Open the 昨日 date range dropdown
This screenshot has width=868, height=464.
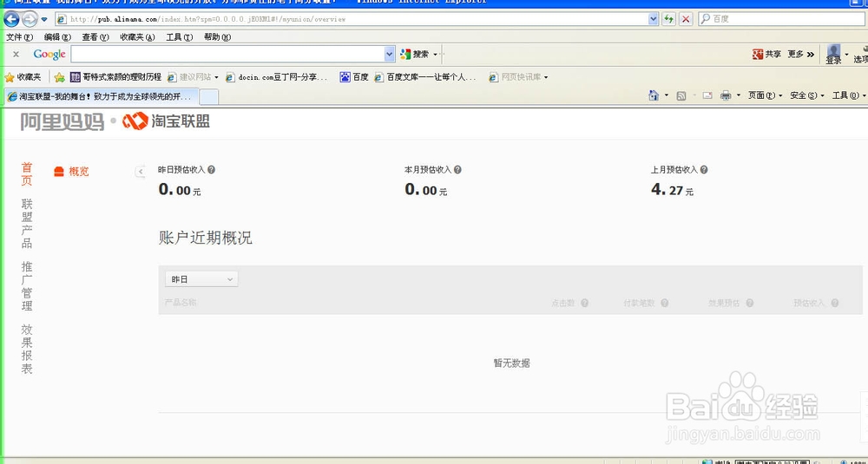point(201,279)
